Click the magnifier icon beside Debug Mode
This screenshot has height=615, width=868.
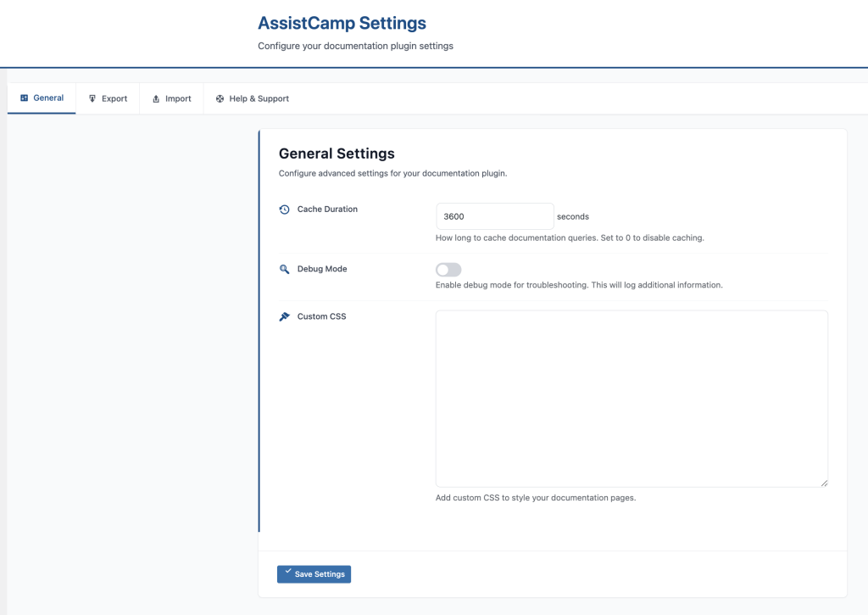(x=285, y=269)
